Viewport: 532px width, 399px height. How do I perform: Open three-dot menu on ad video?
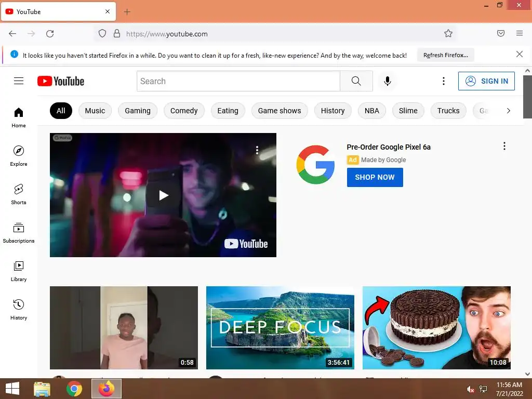[257, 150]
